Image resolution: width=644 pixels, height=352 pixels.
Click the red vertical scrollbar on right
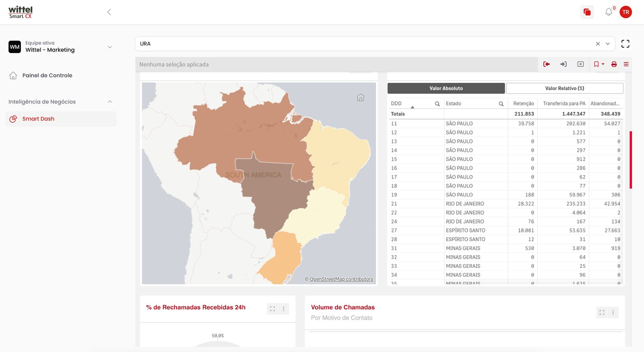[x=631, y=159]
